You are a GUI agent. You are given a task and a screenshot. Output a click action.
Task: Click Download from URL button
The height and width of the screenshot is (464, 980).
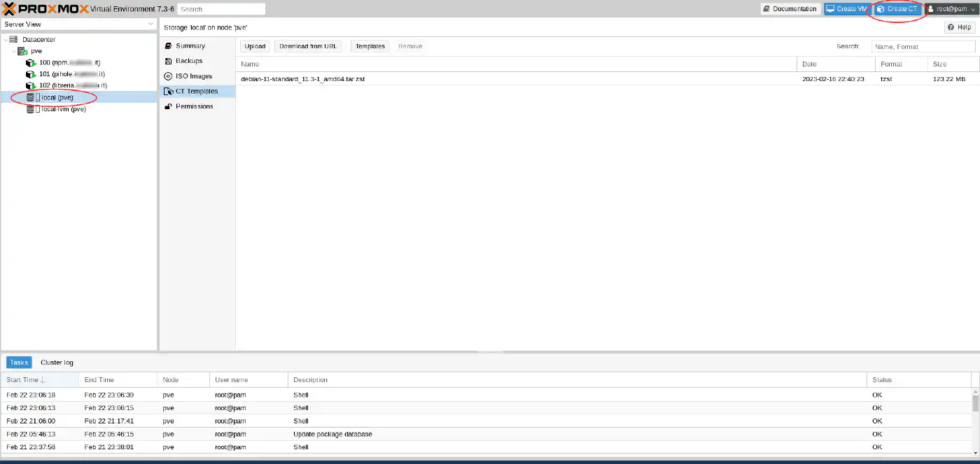[x=308, y=46]
